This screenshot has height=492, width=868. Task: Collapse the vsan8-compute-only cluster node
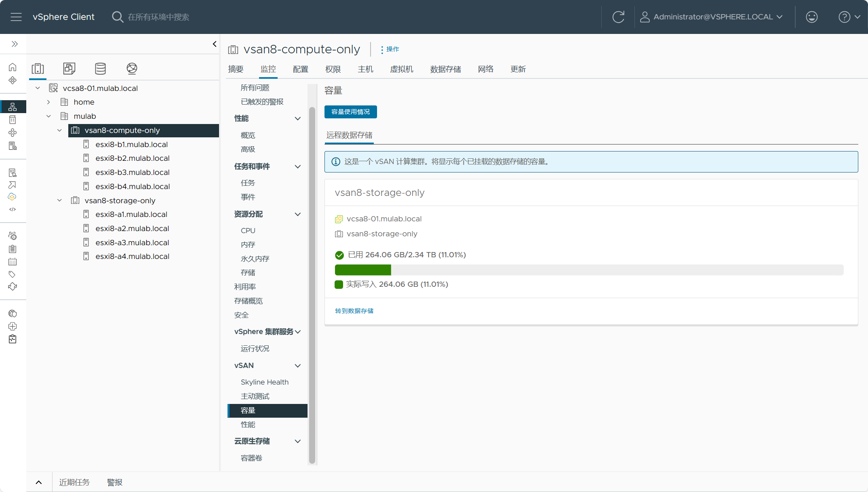[59, 130]
